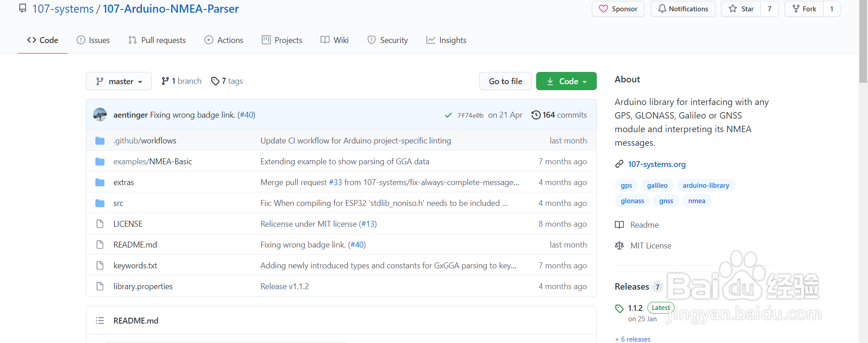Open the 107-Arduino-NMEA-Parser repository link
The height and width of the screenshot is (343, 868).
[x=170, y=9]
